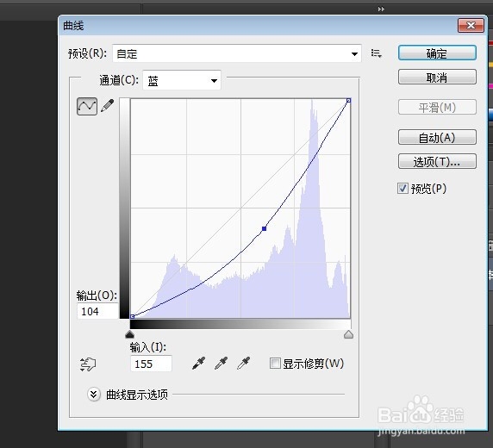
Task: Select the selected middle curve control point
Action: point(264,228)
